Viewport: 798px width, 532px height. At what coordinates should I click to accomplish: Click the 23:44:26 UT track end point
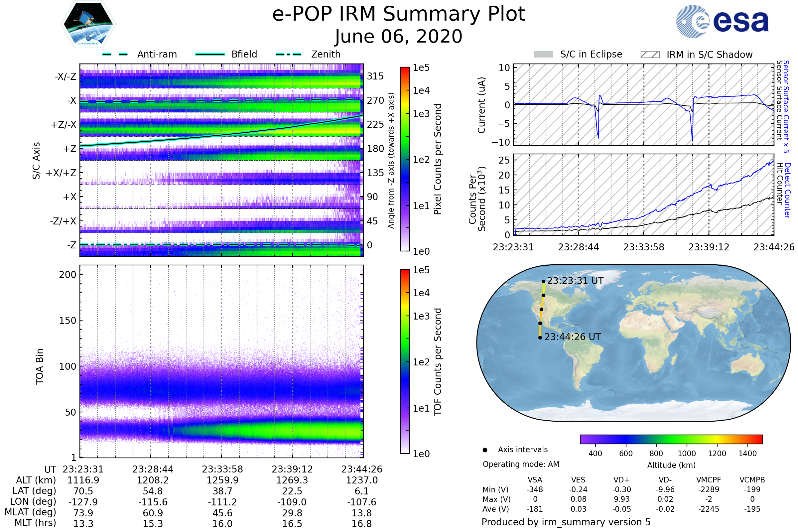540,337
